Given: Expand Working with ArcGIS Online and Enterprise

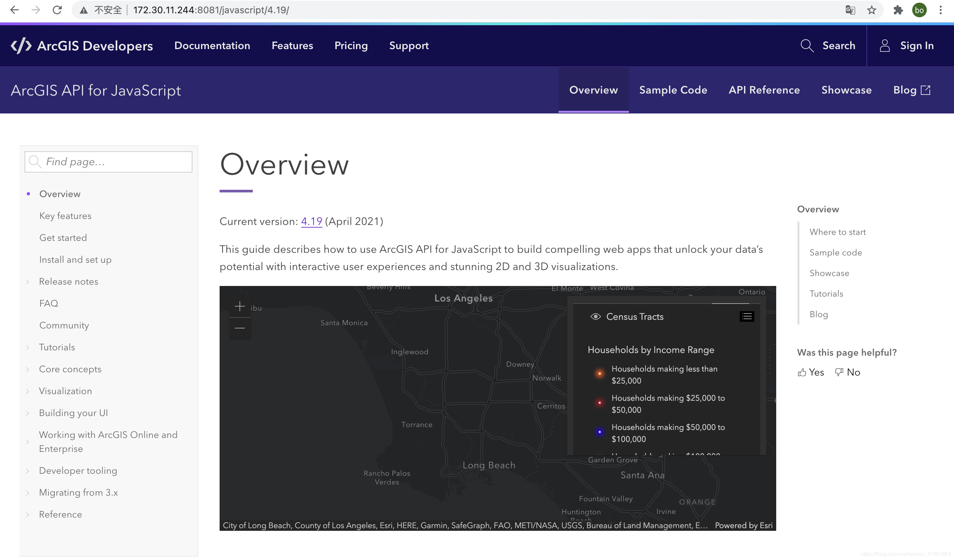Looking at the screenshot, I should click(x=28, y=442).
